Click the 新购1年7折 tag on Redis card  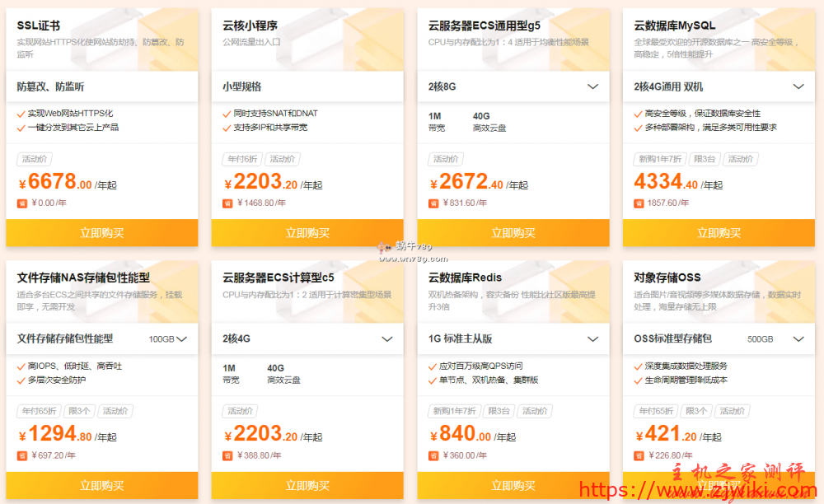[455, 411]
